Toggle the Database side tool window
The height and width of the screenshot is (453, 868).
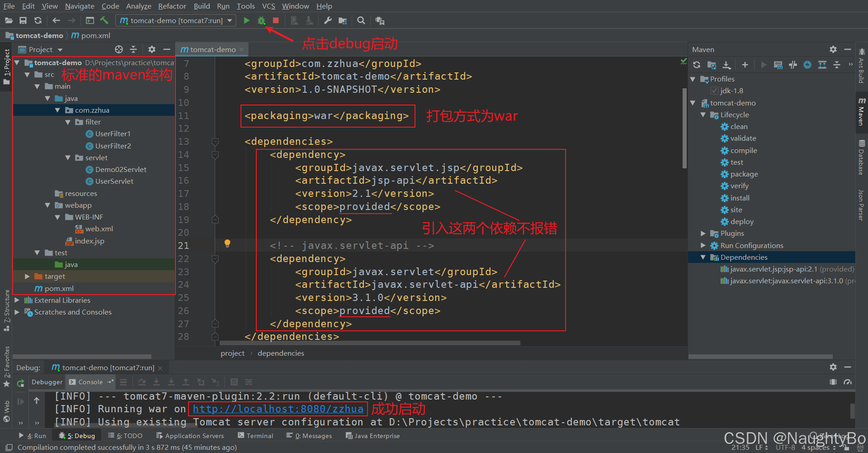(862, 157)
